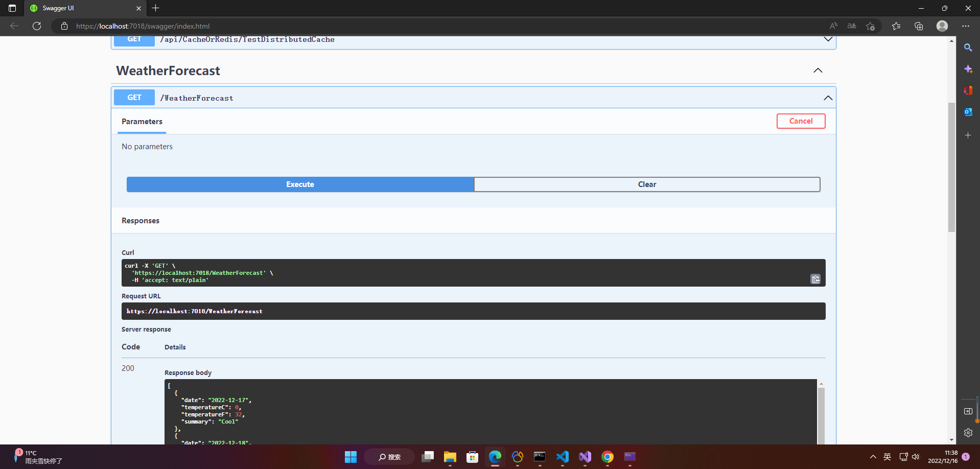The height and width of the screenshot is (469, 980).
Task: Open the Task View button
Action: tap(427, 457)
